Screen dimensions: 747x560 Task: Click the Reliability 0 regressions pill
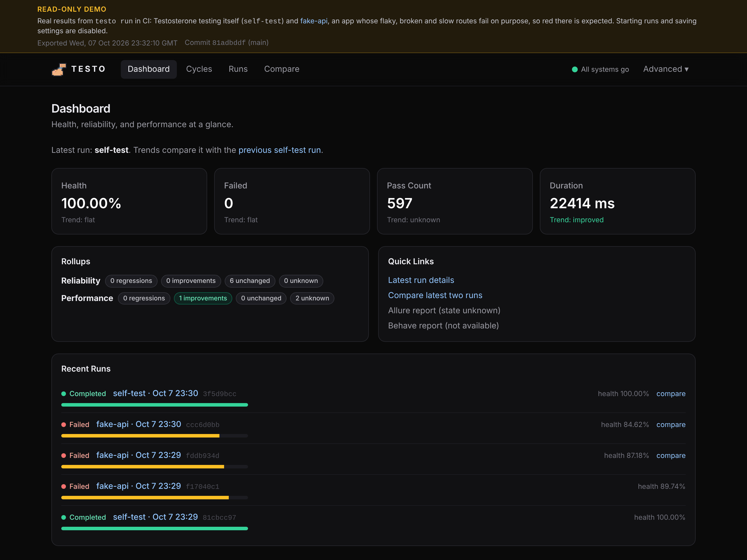[x=131, y=281]
